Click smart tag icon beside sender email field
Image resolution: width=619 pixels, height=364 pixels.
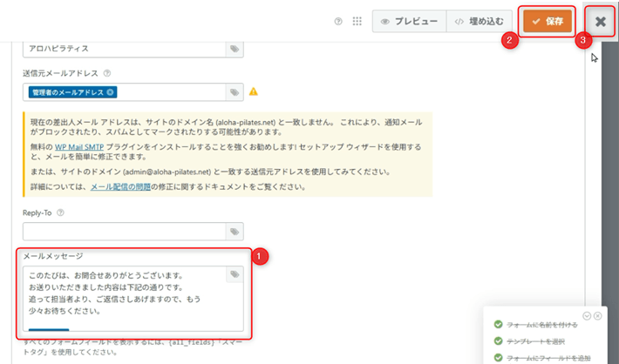(x=235, y=92)
